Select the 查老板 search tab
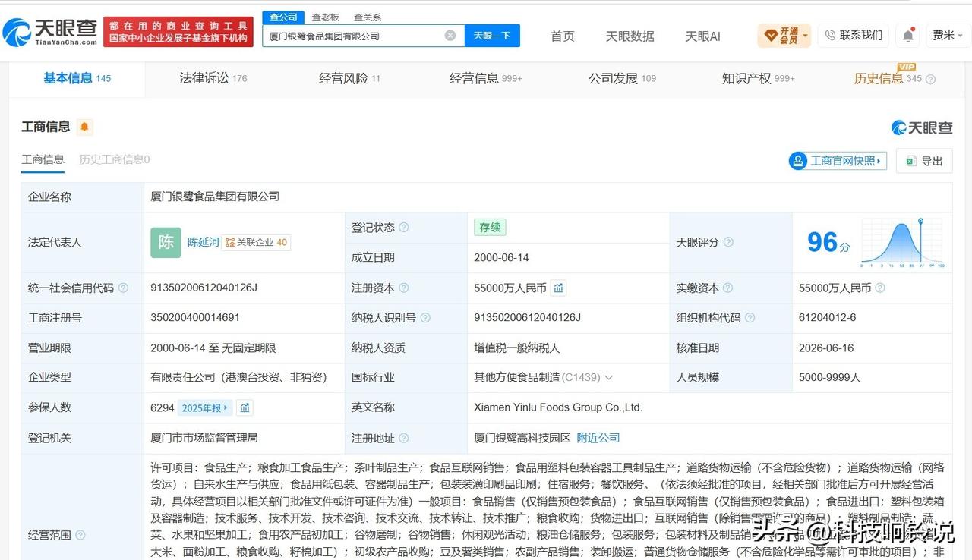 click(x=326, y=17)
